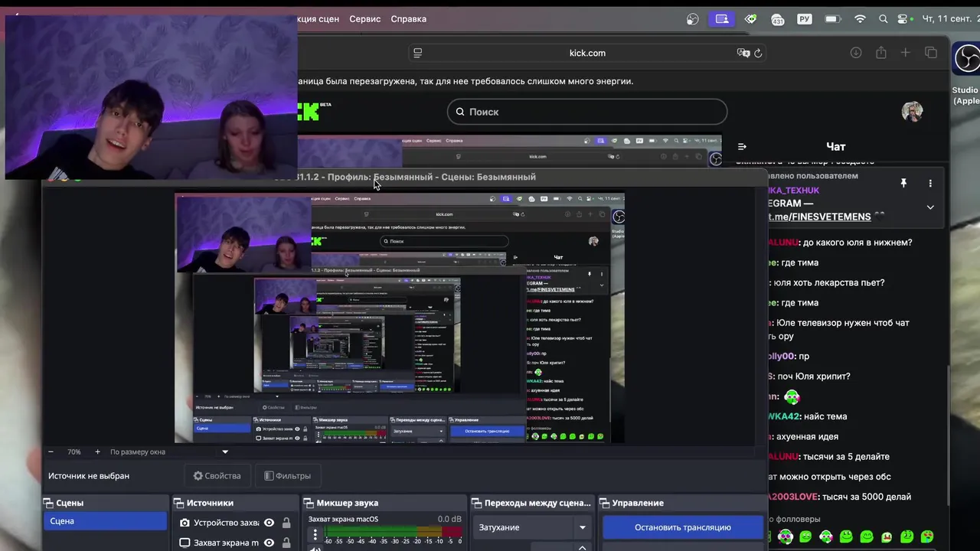
Task: Switch the РУ input language indicator
Action: [x=805, y=19]
